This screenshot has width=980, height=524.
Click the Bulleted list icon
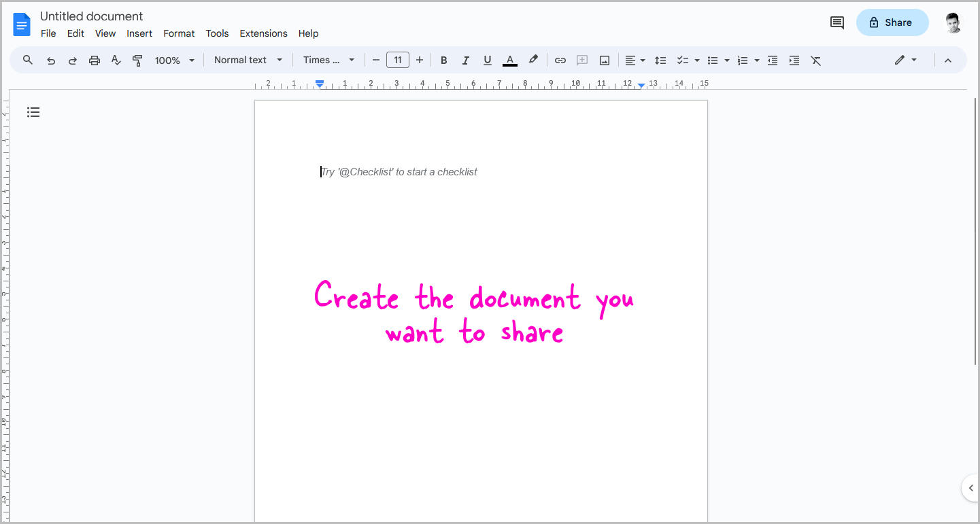click(x=713, y=60)
